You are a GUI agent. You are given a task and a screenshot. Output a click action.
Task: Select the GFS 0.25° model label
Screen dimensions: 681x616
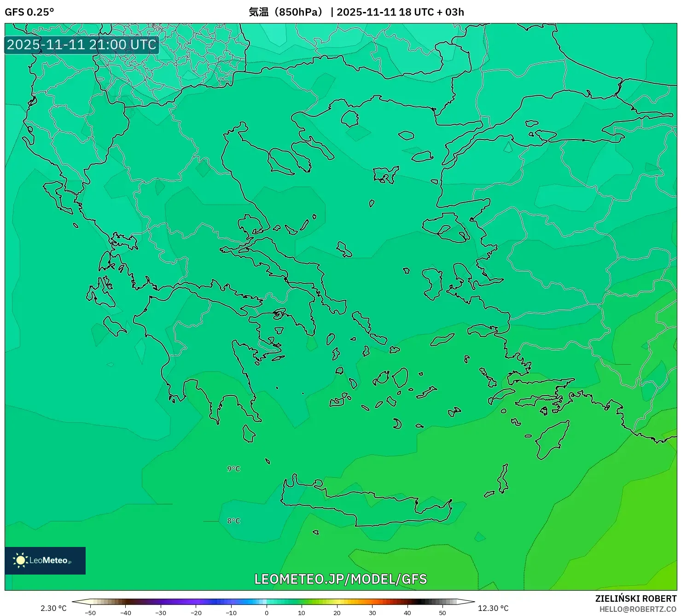(x=29, y=12)
